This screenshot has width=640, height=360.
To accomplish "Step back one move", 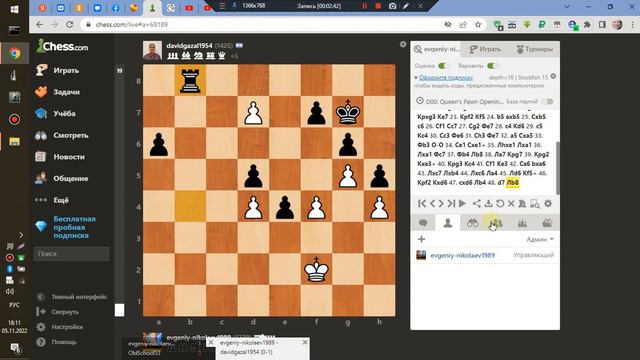I will click(433, 203).
